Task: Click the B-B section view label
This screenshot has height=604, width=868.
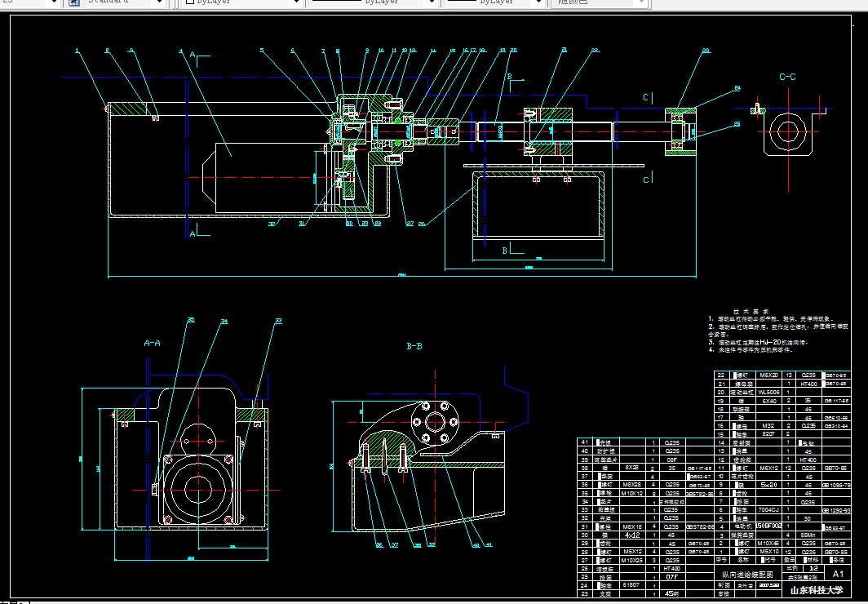Action: tap(414, 347)
